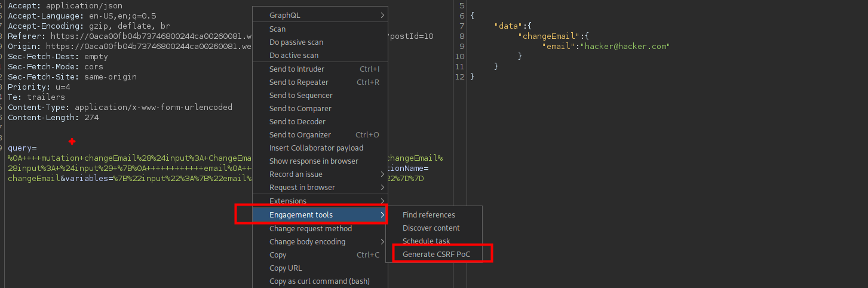
Task: Click Find references in submenu
Action: [428, 215]
